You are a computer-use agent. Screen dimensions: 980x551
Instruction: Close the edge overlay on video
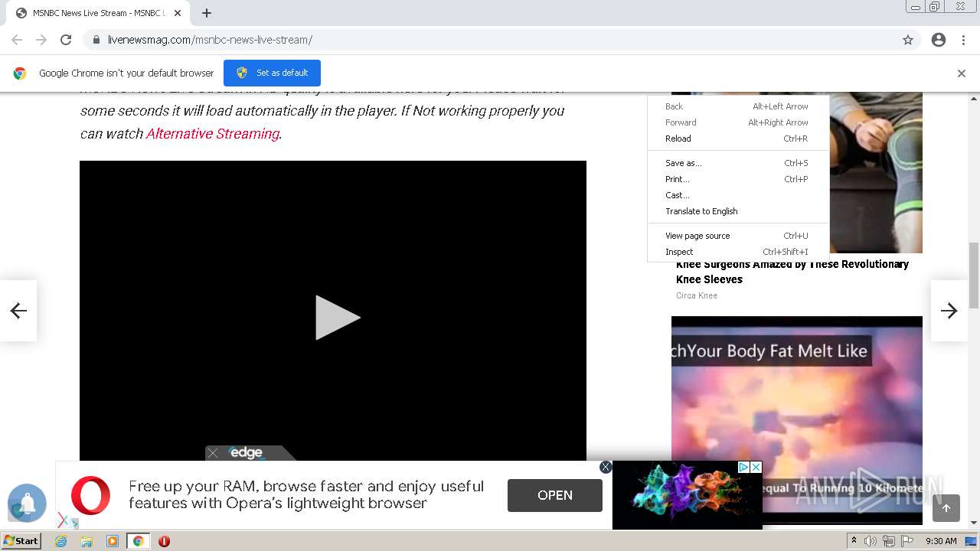tap(213, 453)
